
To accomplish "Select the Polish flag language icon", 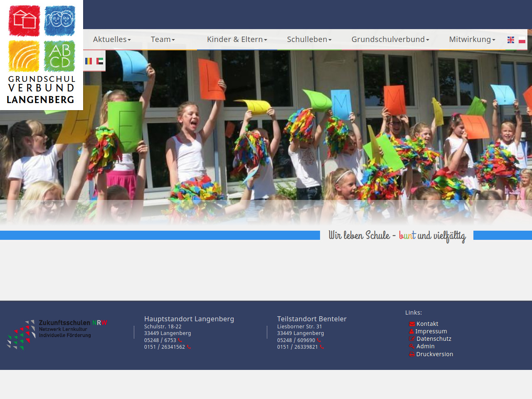I will point(522,40).
